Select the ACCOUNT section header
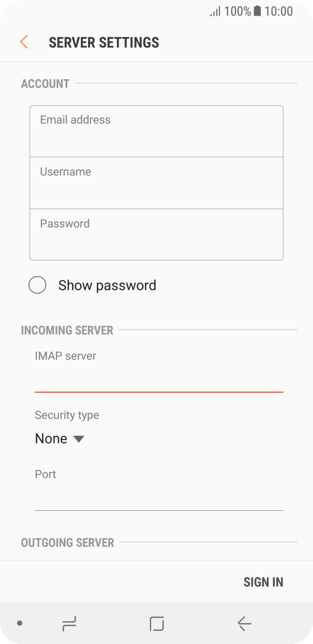313x644 pixels. [x=45, y=83]
